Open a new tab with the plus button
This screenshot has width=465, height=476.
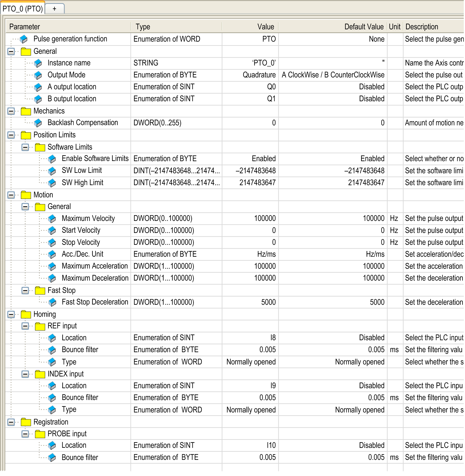[x=54, y=9]
